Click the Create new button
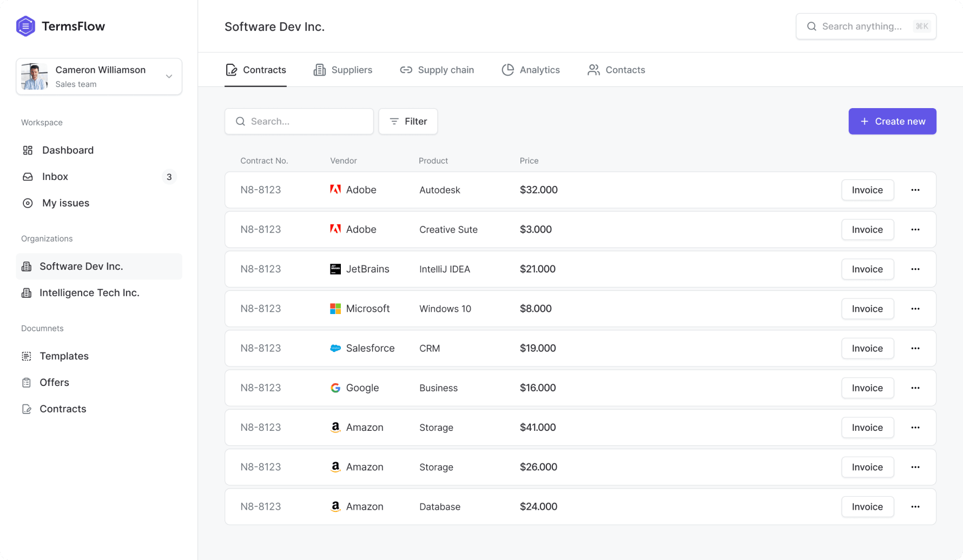The width and height of the screenshot is (963, 560). pos(892,122)
